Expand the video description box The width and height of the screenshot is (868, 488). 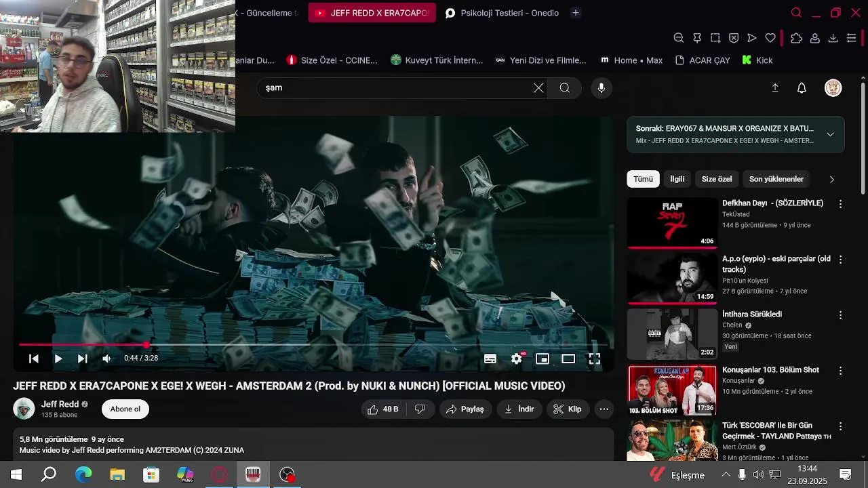pyautogui.click(x=313, y=445)
